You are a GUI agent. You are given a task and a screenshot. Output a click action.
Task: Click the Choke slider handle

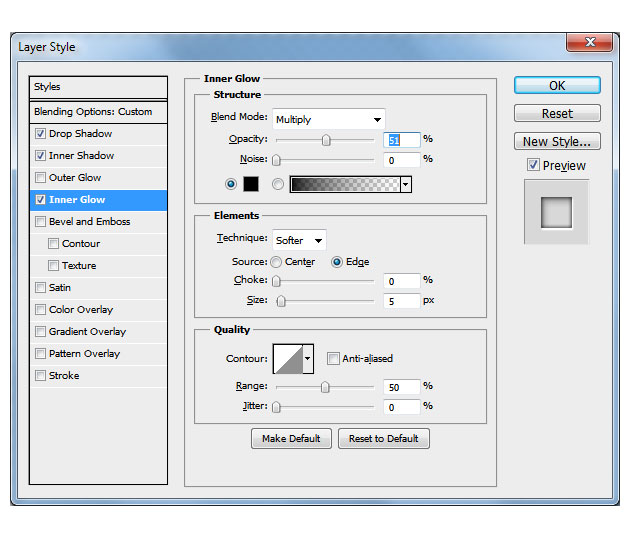(276, 281)
